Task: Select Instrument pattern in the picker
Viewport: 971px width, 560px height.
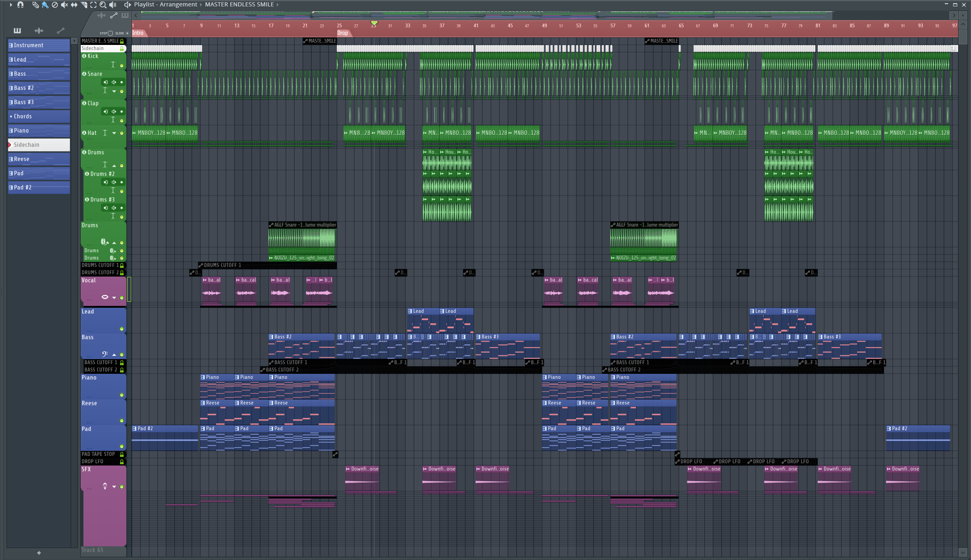Action: [39, 45]
